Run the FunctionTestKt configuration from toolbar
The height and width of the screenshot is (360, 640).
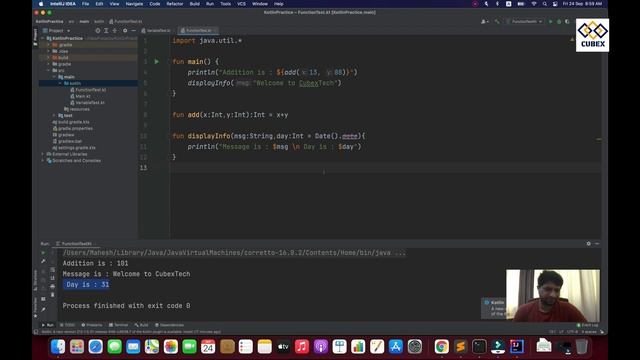pos(550,21)
